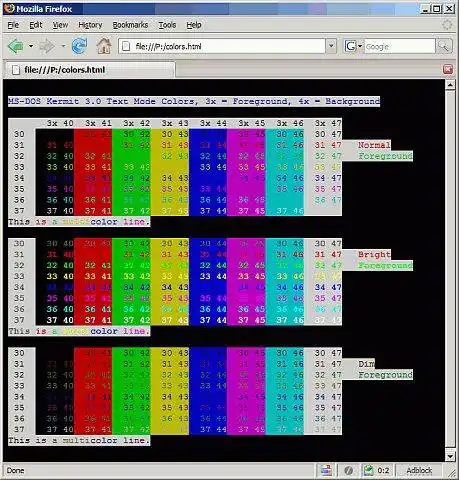Click the Firefox logo in title bar

click(9, 8)
